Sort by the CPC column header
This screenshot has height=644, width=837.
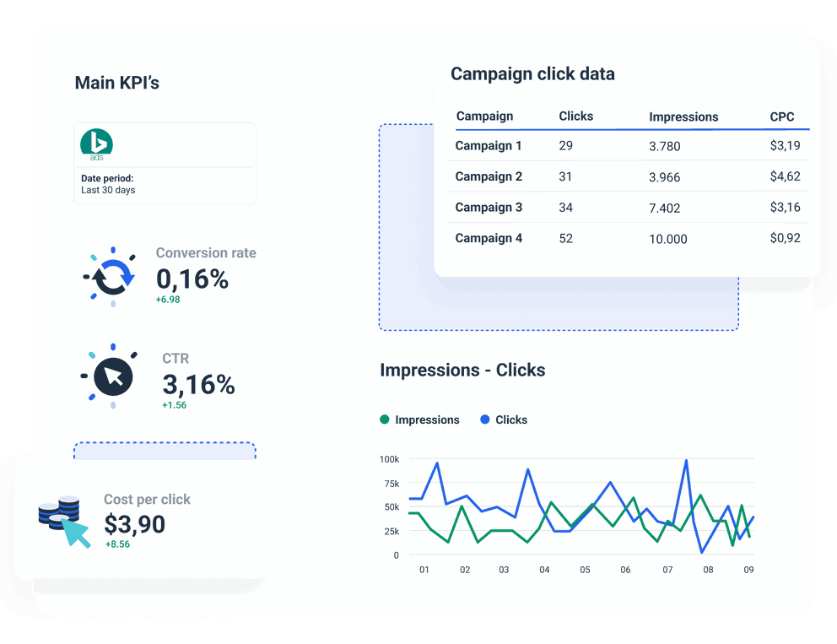pos(781,116)
